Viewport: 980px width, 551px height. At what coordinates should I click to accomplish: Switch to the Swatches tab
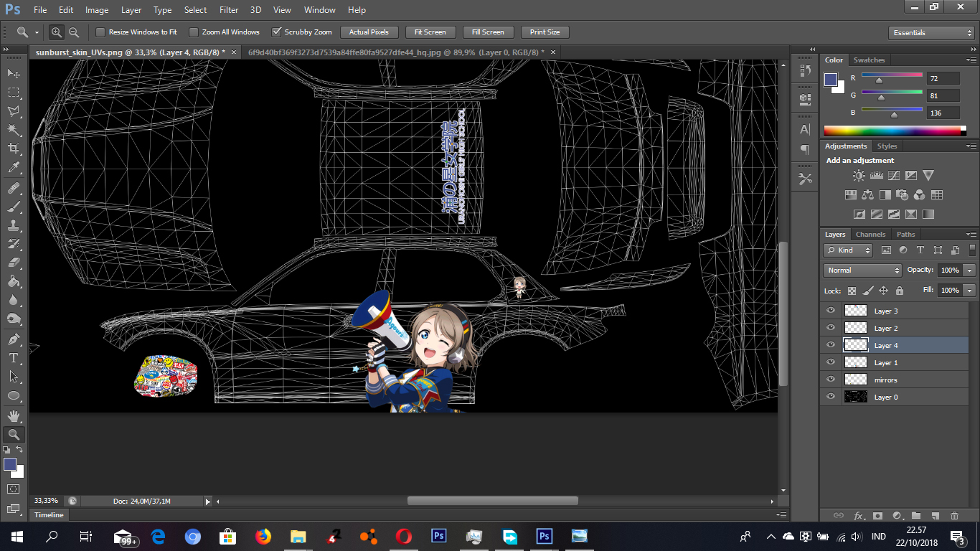point(869,60)
